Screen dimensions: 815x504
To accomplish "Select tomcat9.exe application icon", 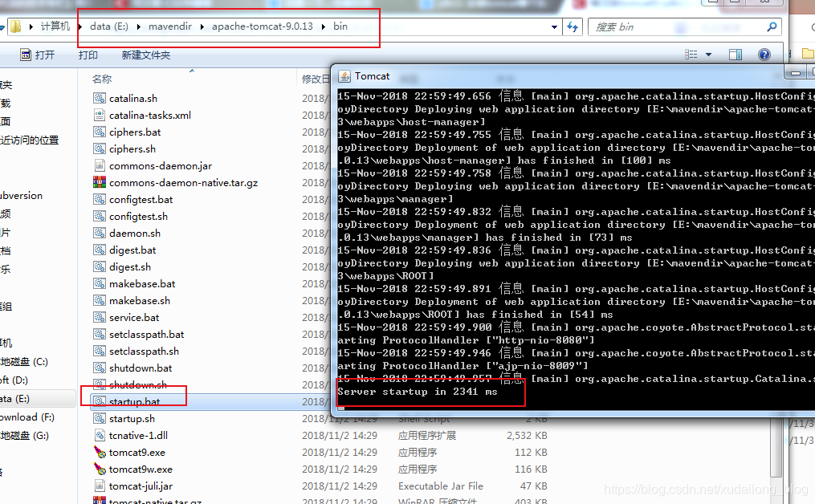I will (100, 452).
